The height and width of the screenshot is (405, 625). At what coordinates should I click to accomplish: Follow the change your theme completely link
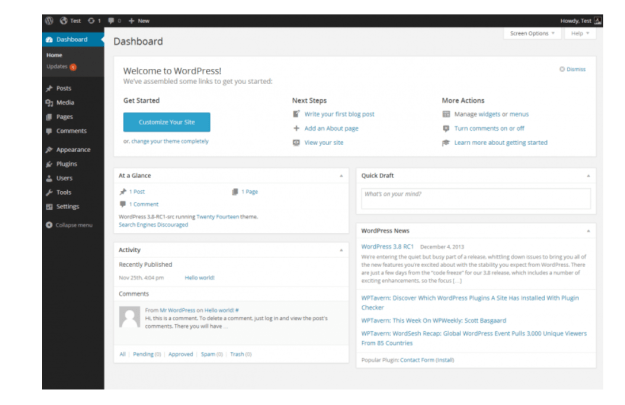(170, 141)
